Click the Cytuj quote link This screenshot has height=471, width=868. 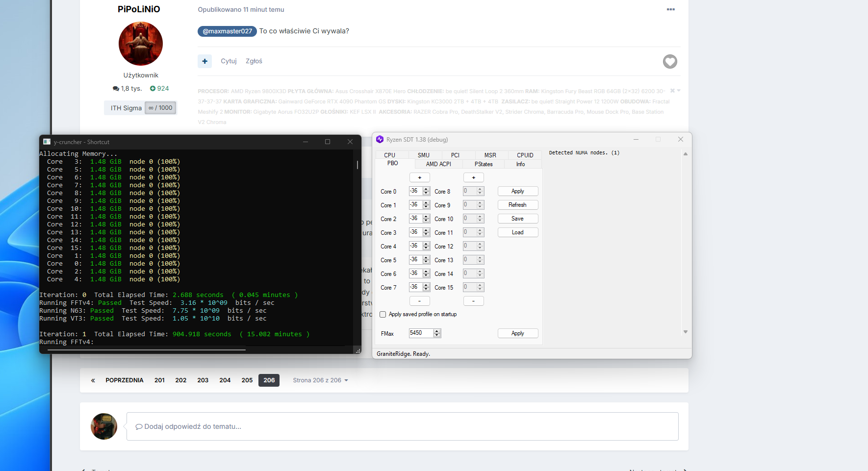[x=229, y=61]
